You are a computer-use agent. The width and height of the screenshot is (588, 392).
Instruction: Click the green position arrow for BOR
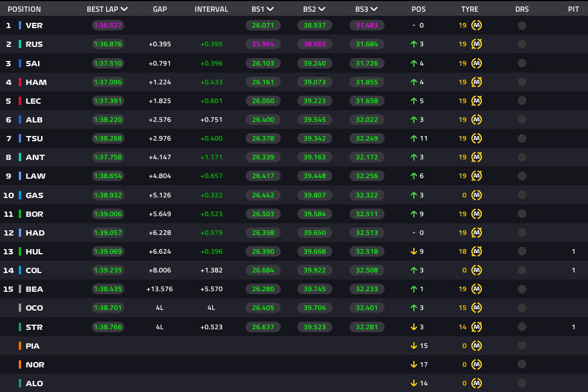pos(414,214)
